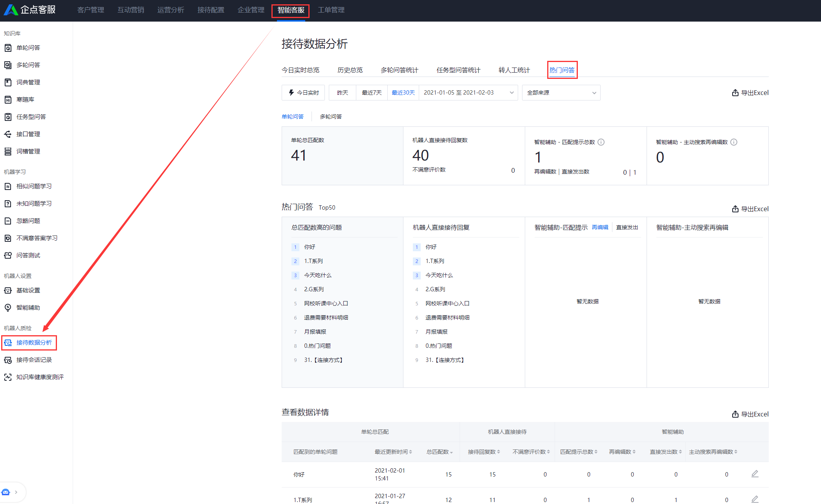Viewport: 821px width, 504px height.
Task: Open the 全部来源 source dropdown
Action: point(561,93)
